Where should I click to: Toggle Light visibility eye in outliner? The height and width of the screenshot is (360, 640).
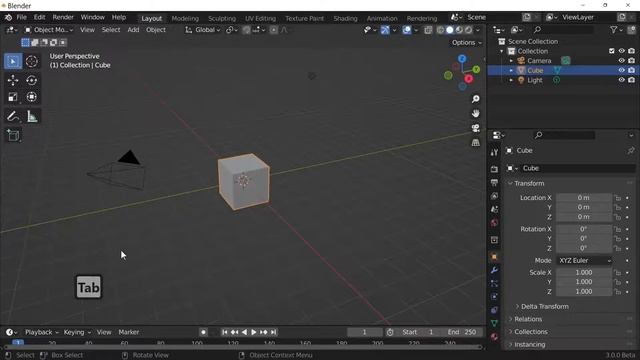[621, 80]
